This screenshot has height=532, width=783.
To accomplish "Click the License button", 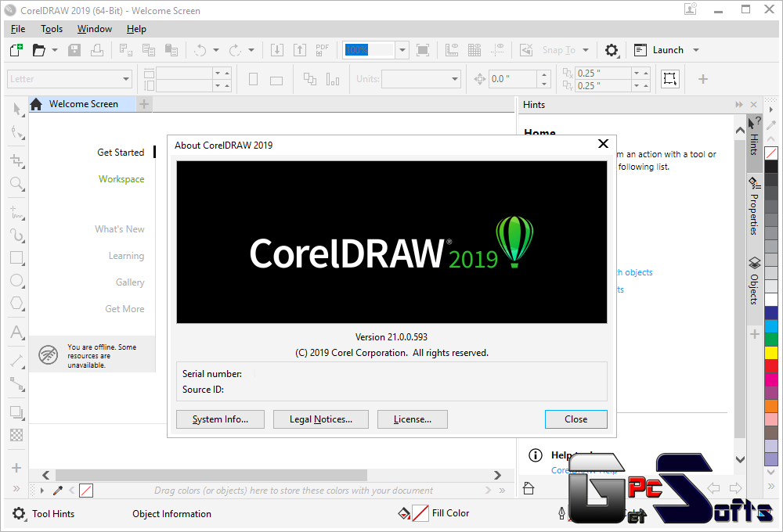I will pos(413,419).
